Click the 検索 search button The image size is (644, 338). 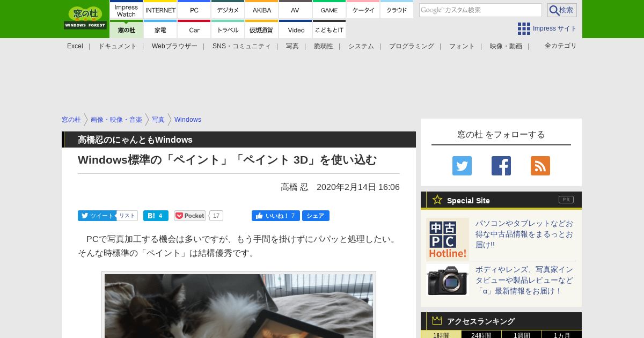pos(562,10)
